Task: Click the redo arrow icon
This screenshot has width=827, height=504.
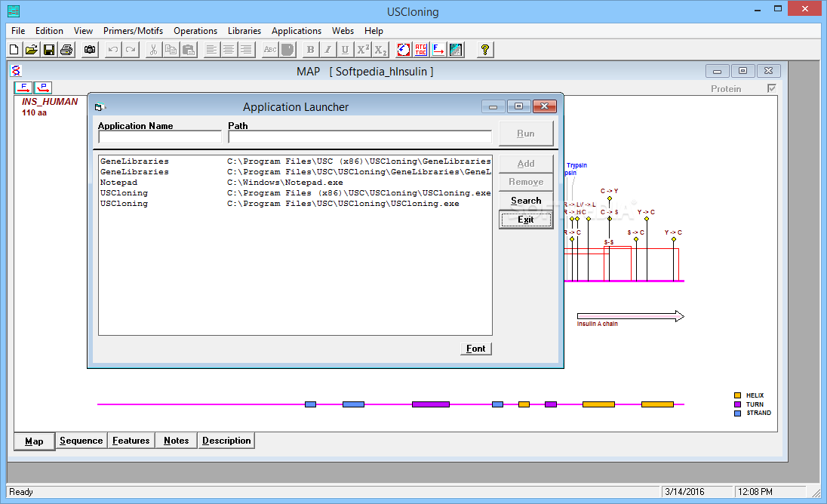Action: click(x=131, y=50)
